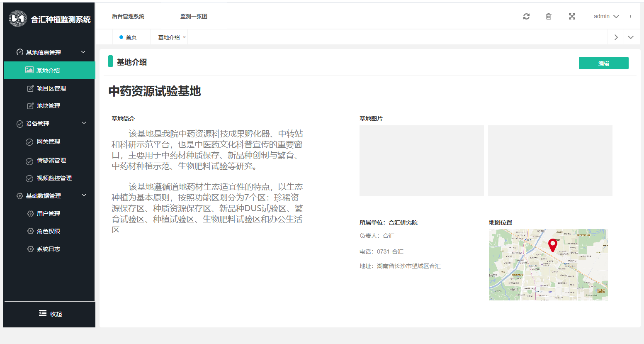Click the 网关管理 checkmark icon

[29, 142]
